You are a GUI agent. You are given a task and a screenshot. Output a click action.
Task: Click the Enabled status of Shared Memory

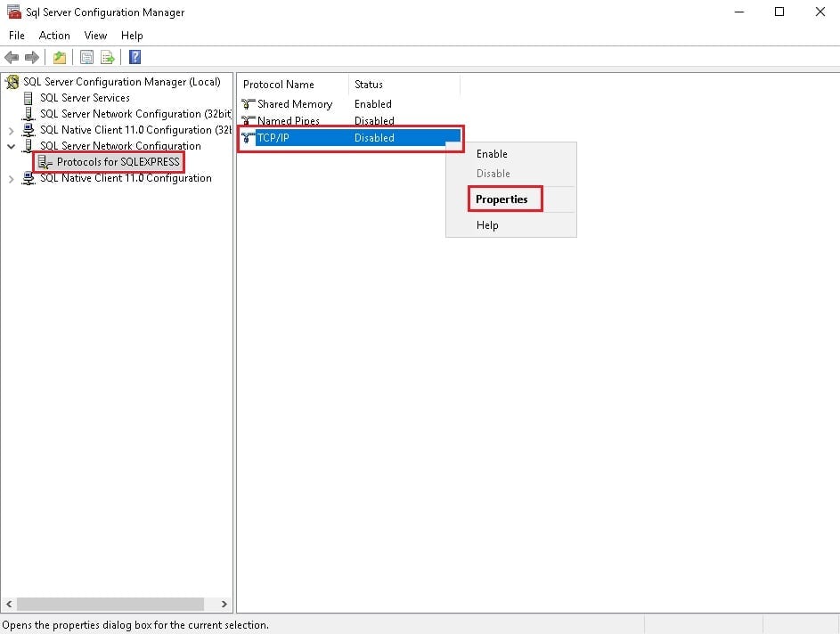[x=373, y=104]
